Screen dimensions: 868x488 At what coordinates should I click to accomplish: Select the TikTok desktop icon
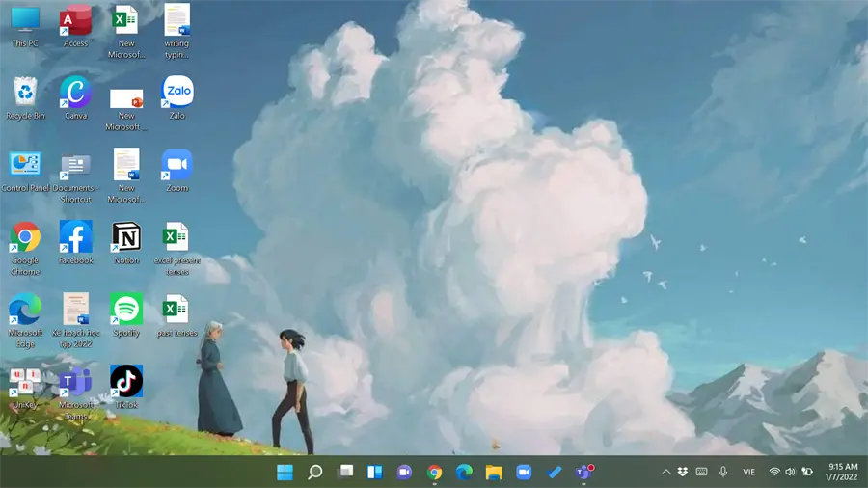point(126,388)
